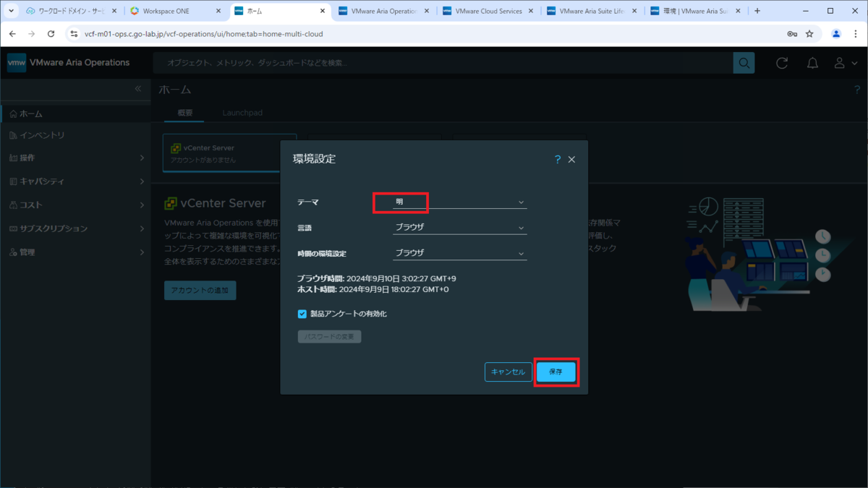Click the アカウントの追加 button
The image size is (868, 488).
click(200, 290)
